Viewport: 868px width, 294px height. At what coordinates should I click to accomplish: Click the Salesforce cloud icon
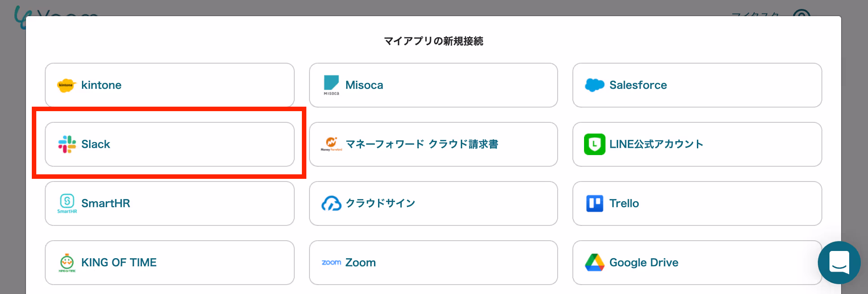pyautogui.click(x=594, y=85)
